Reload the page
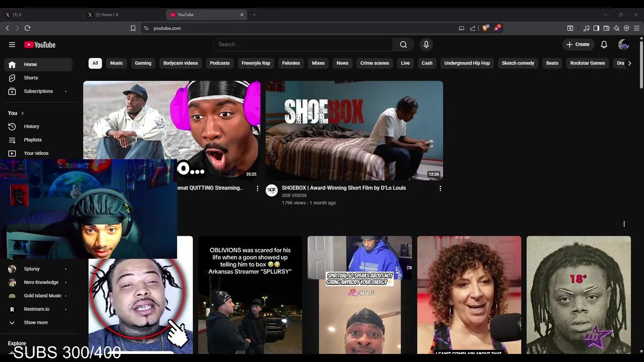Screen dimensions: 644x362 tap(28, 28)
